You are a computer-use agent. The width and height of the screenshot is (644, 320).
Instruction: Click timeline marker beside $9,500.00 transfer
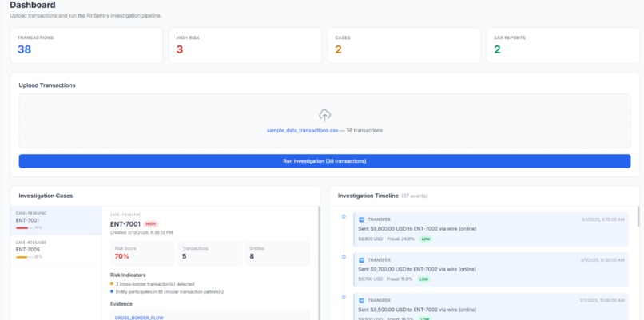click(x=344, y=297)
